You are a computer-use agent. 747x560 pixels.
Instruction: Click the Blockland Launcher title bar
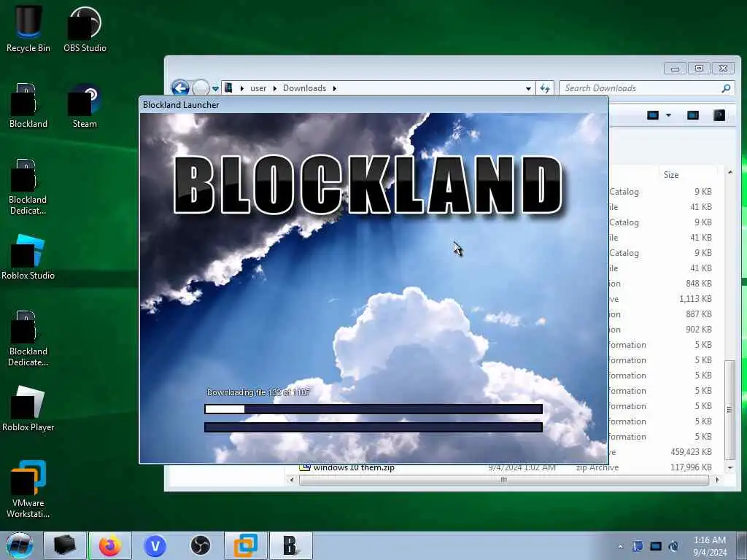point(373,105)
